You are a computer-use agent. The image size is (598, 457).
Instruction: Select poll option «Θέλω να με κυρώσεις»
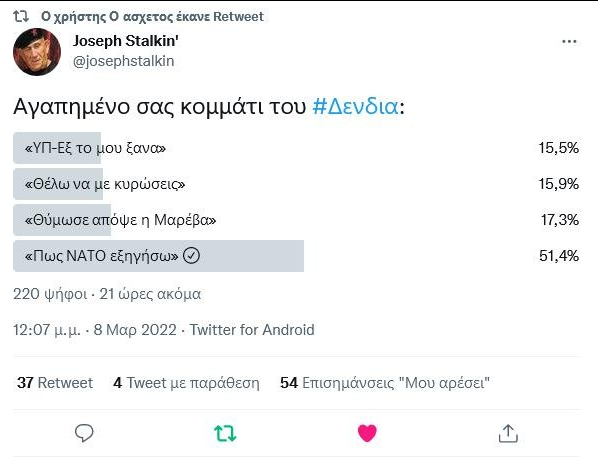[296, 184]
